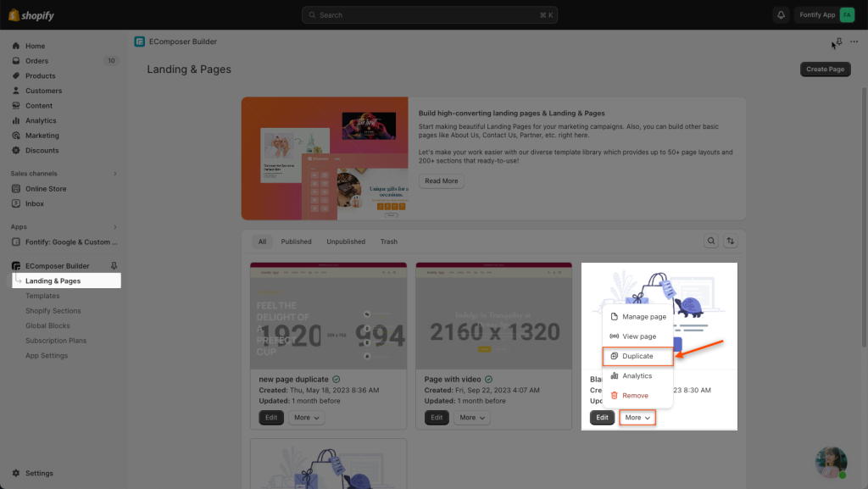Screen dimensions: 868x489
Task: Click the EComposer Builder header logo
Action: (x=140, y=42)
